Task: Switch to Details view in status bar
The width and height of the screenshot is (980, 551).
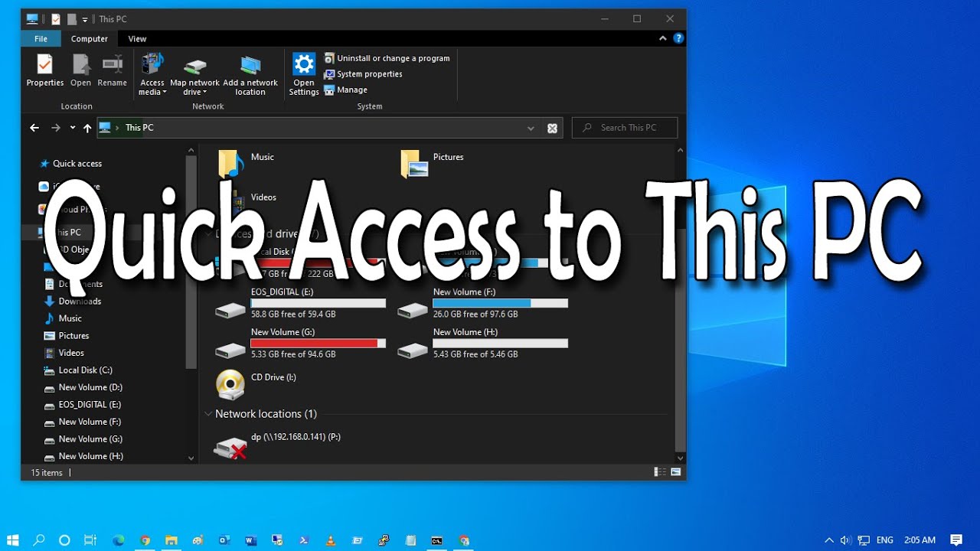Action: [x=660, y=473]
